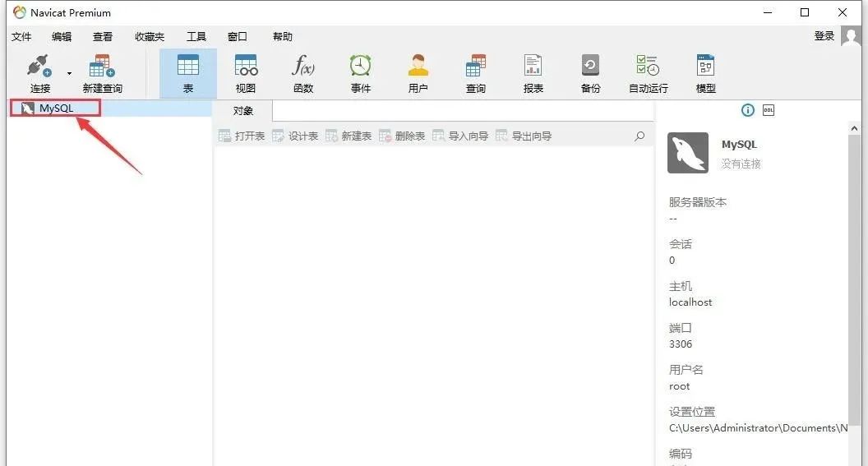The width and height of the screenshot is (868, 466).
Task: Click the 删除表 button
Action: (x=402, y=136)
